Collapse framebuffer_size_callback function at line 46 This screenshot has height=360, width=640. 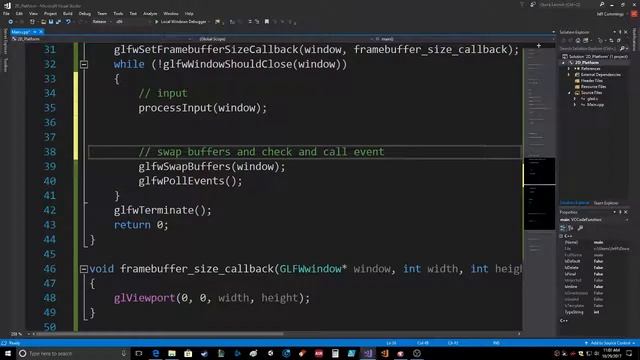point(84,269)
